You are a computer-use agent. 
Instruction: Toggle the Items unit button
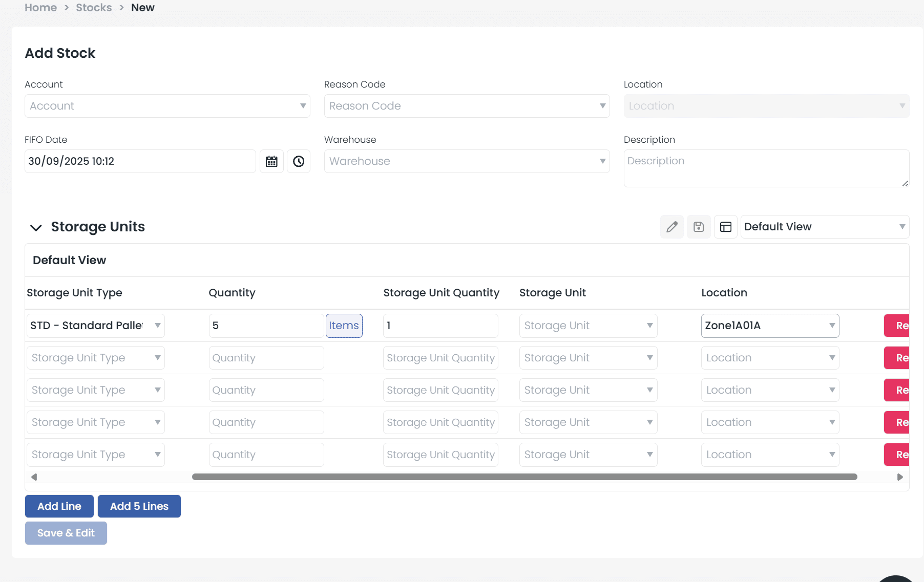344,326
